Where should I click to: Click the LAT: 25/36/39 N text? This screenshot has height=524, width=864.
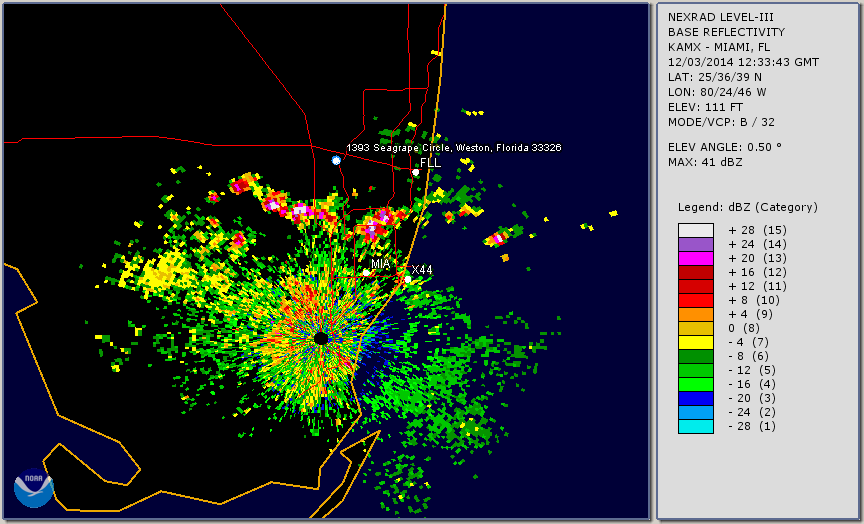pyautogui.click(x=715, y=77)
